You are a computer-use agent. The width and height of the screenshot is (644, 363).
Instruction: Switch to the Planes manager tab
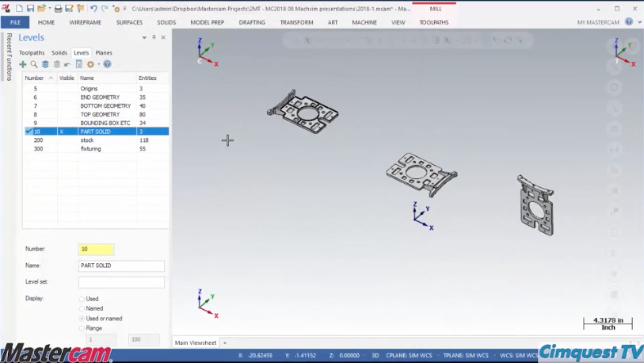click(x=104, y=52)
